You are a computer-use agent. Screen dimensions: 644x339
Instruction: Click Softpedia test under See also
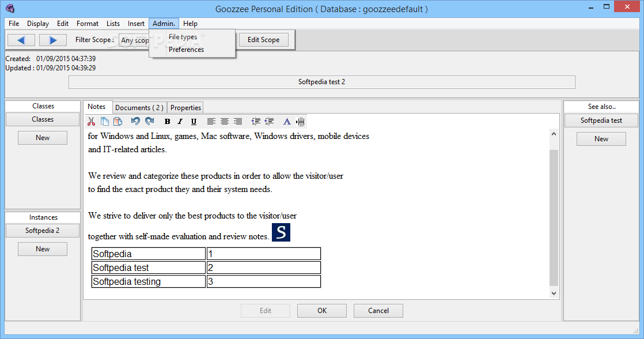pos(601,120)
